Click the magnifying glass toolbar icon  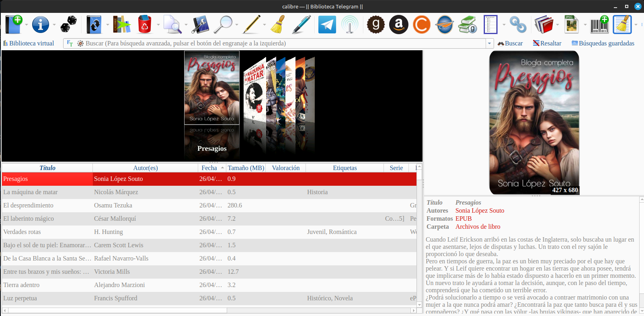pos(223,25)
